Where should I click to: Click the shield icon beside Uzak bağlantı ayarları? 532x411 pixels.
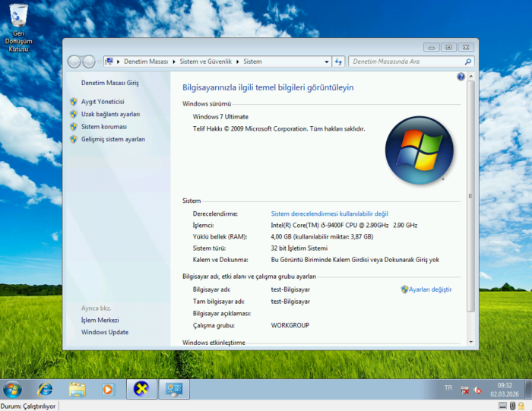[74, 114]
